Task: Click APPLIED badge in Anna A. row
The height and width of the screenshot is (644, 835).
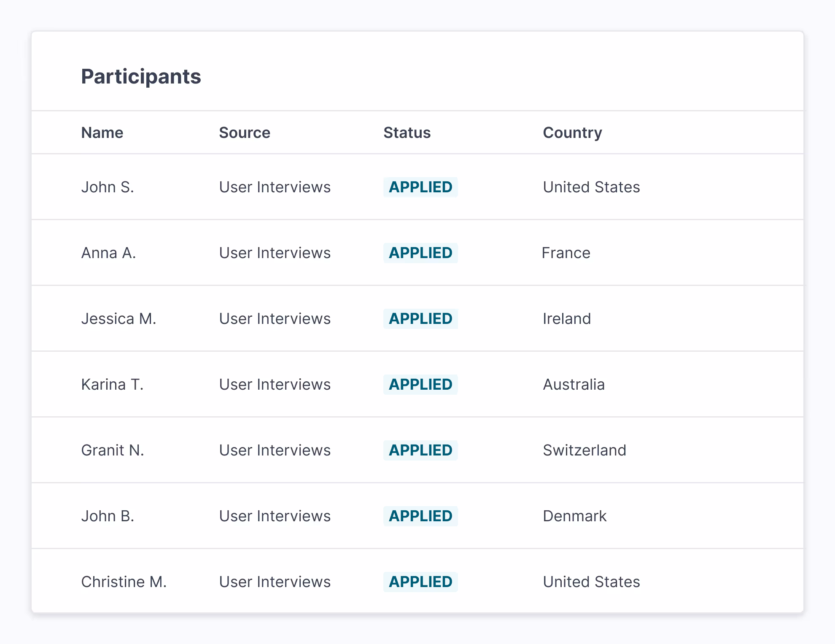Action: [420, 253]
